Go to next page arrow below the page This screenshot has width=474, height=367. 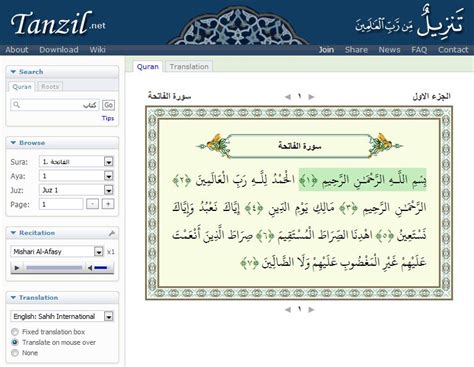[311, 309]
